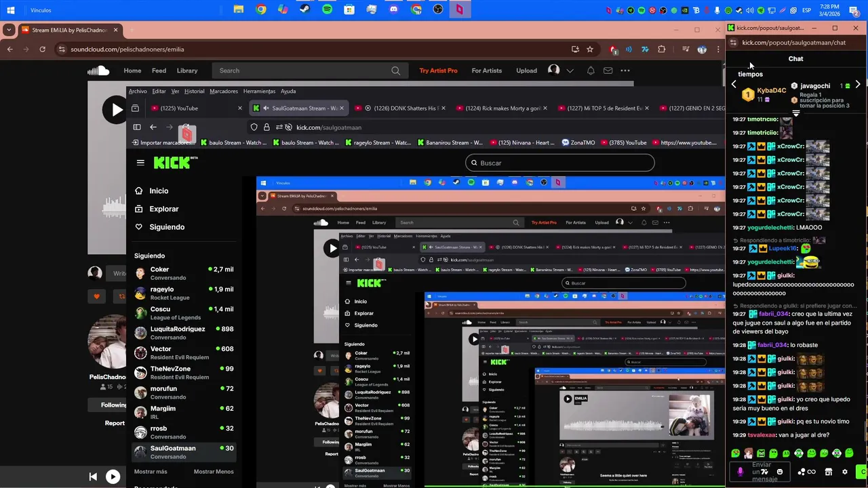Toggle Firefox tracking protection shield
This screenshot has height=488, width=868.
(x=254, y=127)
